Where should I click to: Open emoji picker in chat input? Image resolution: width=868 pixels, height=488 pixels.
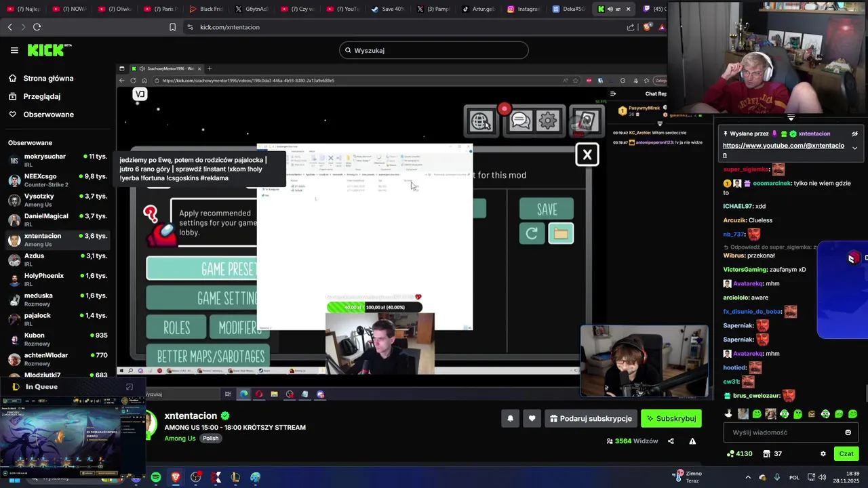[x=848, y=432]
